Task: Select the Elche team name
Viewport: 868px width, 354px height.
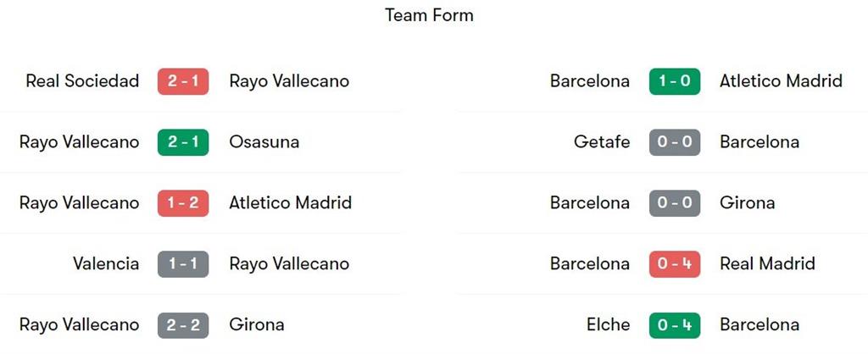Action: (608, 325)
